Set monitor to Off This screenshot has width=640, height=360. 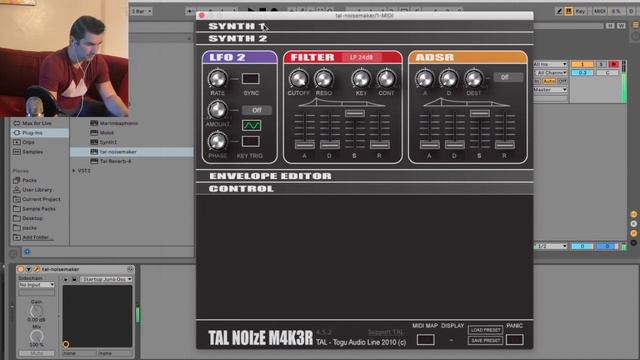[562, 81]
